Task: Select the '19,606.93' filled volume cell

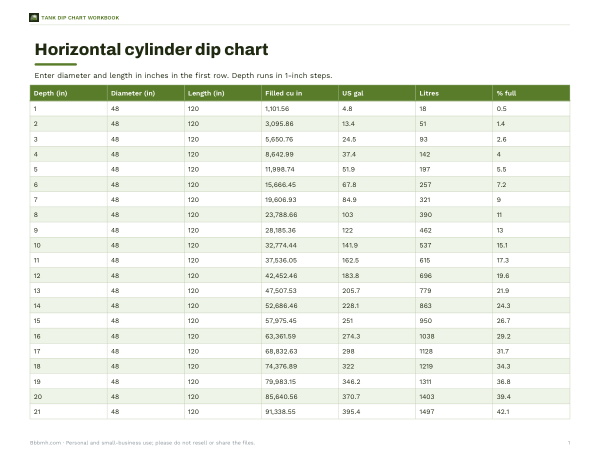Action: pyautogui.click(x=300, y=200)
